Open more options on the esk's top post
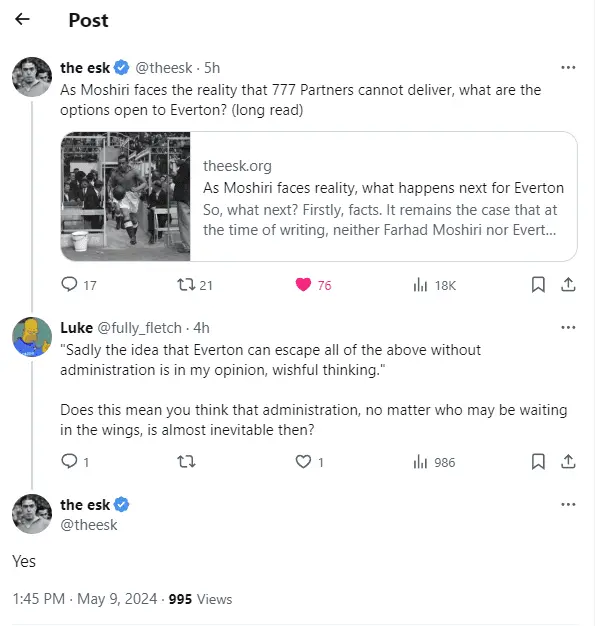This screenshot has width=607, height=626. 568,68
